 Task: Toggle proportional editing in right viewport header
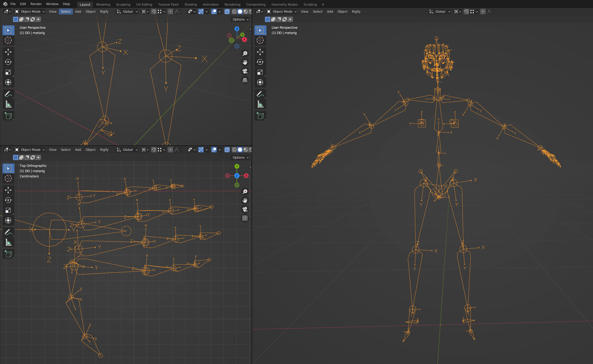(483, 12)
